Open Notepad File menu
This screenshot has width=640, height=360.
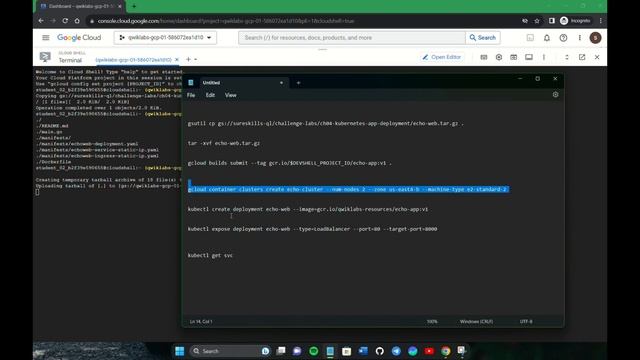click(191, 95)
